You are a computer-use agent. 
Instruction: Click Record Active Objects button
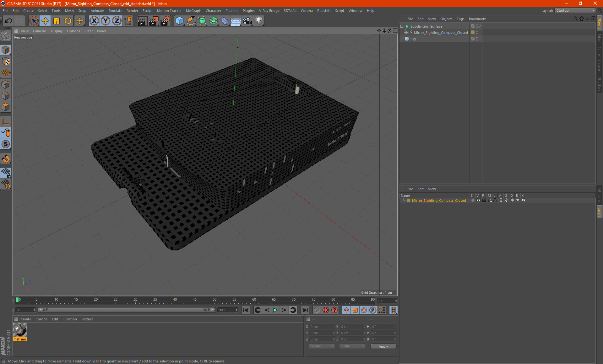pyautogui.click(x=317, y=310)
